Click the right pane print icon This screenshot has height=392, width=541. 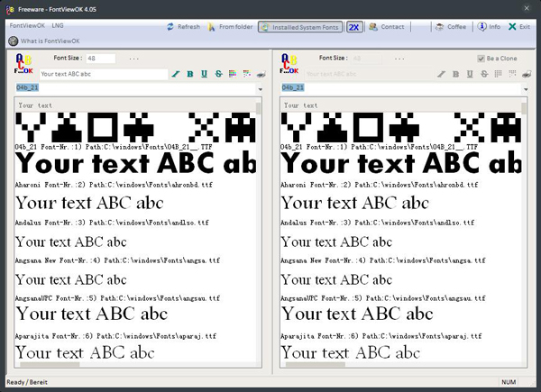pos(527,74)
